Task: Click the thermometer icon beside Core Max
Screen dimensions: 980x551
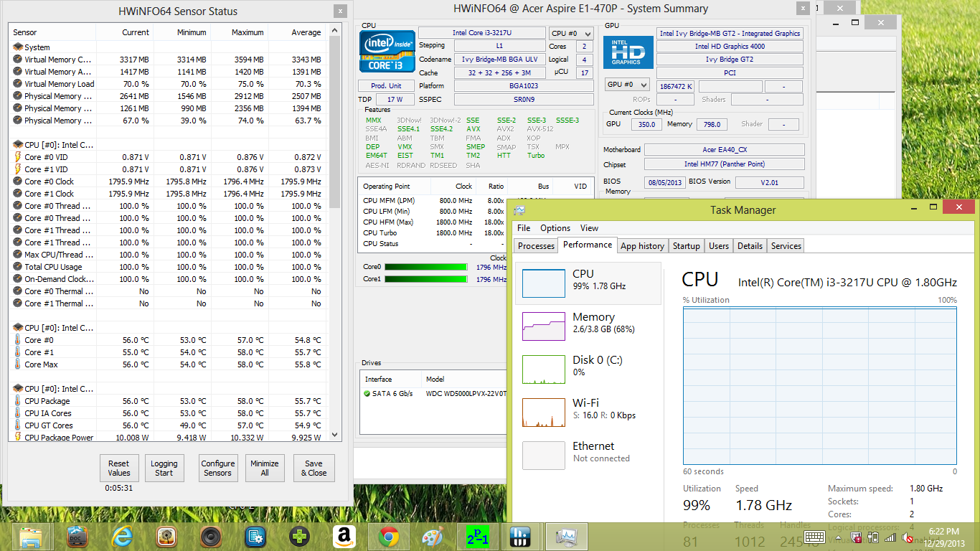Action: click(18, 364)
